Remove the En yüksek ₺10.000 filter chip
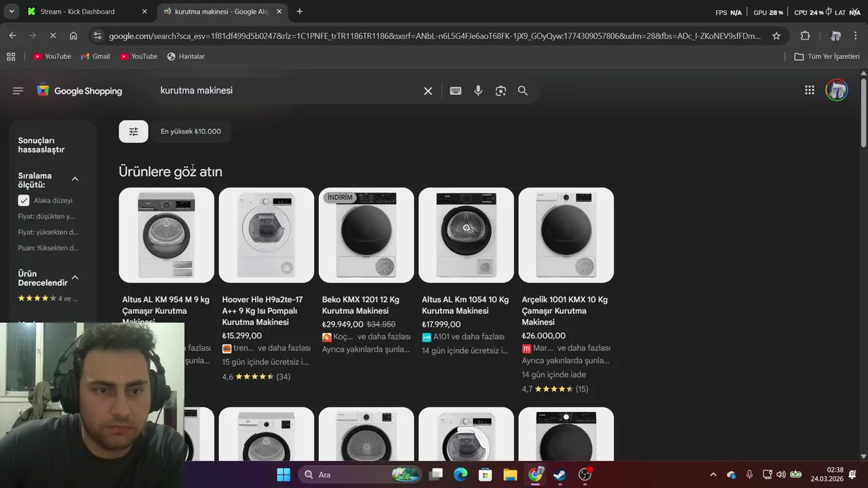 [x=191, y=131]
